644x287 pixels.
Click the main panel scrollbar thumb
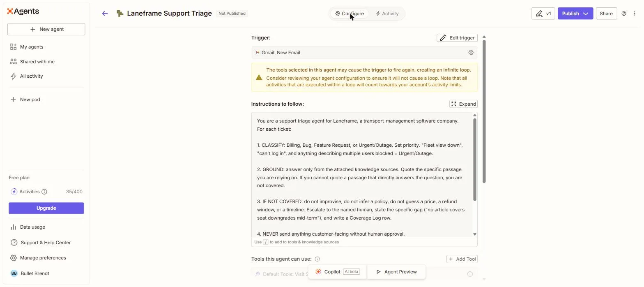484,111
